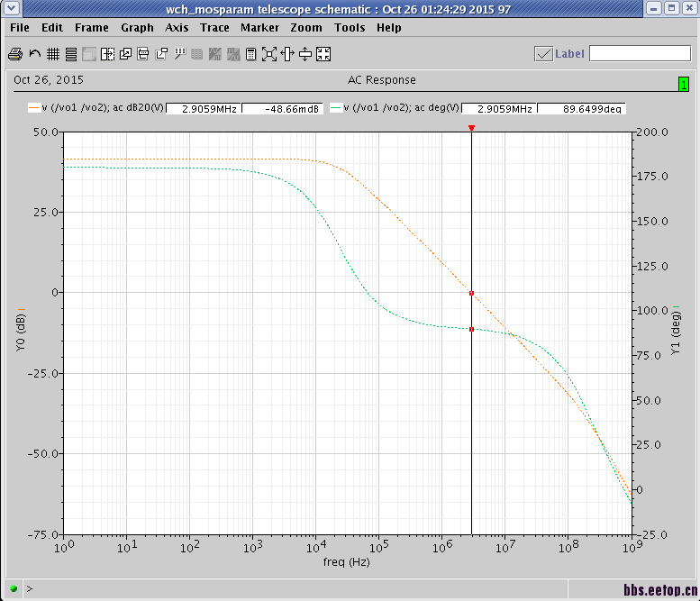The width and height of the screenshot is (700, 601).
Task: Click the horizontal zoom X icon
Action: (287, 54)
